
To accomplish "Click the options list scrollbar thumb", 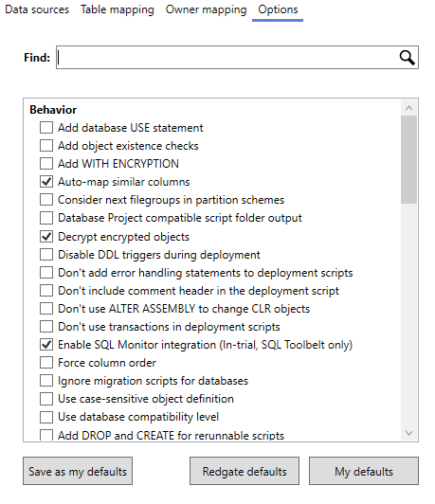I will pyautogui.click(x=409, y=160).
